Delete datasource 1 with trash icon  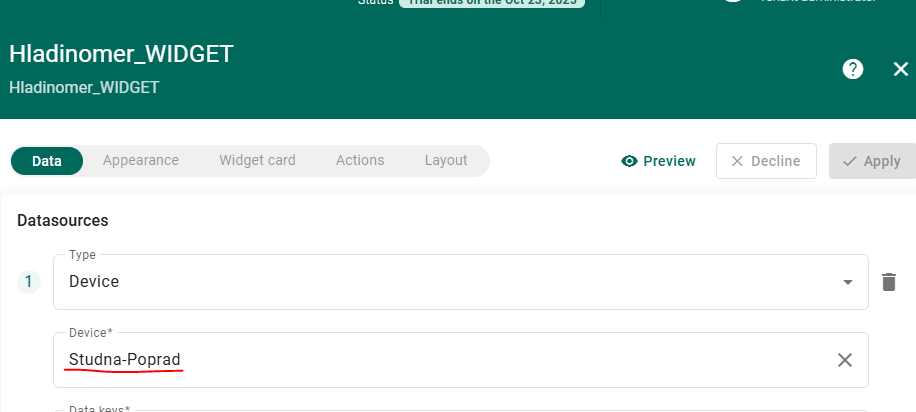tap(888, 282)
